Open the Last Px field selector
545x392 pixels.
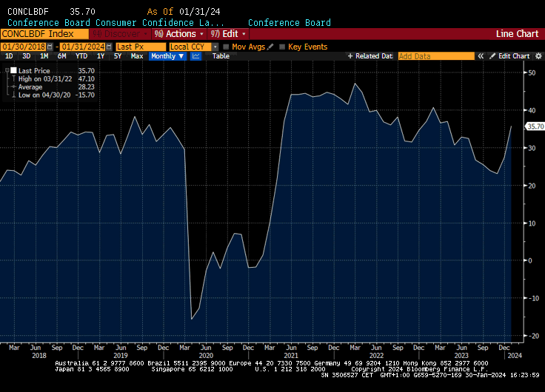click(141, 47)
